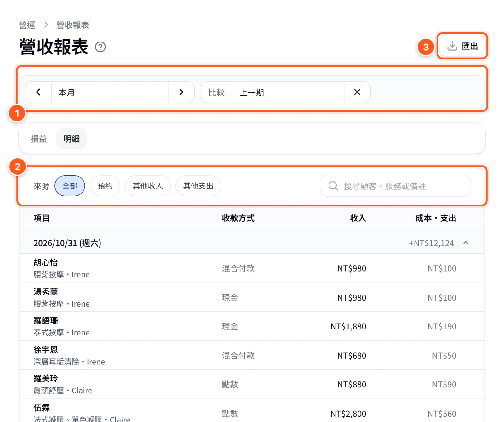This screenshot has width=504, height=422.
Task: Click the search magnifier icon
Action: click(333, 186)
